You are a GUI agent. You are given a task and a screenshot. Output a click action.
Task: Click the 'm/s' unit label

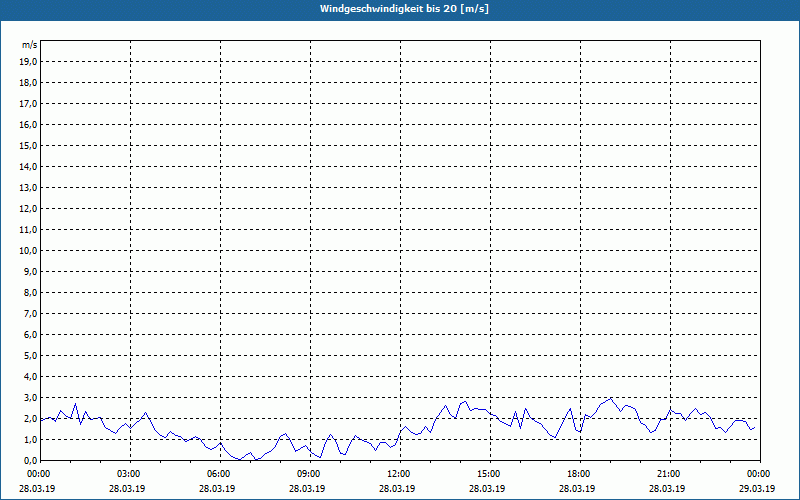click(x=30, y=45)
